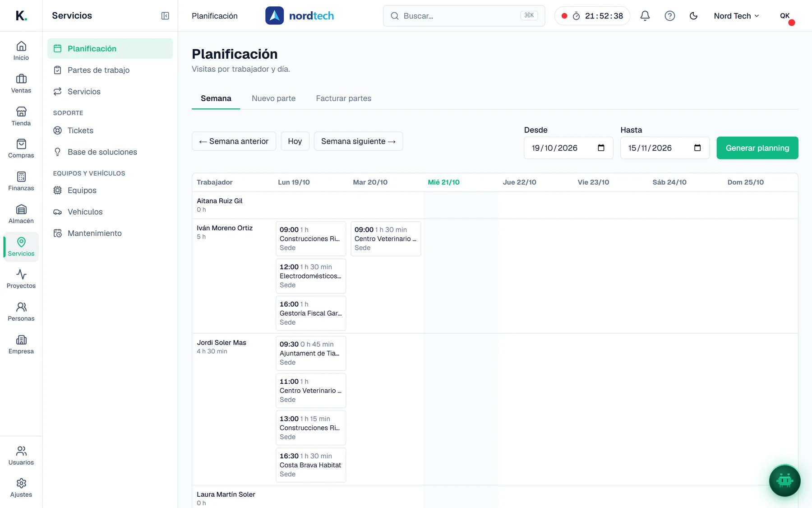812x508 pixels.
Task: Open Jordi's 09:30 Ajuntament visit
Action: tap(311, 353)
